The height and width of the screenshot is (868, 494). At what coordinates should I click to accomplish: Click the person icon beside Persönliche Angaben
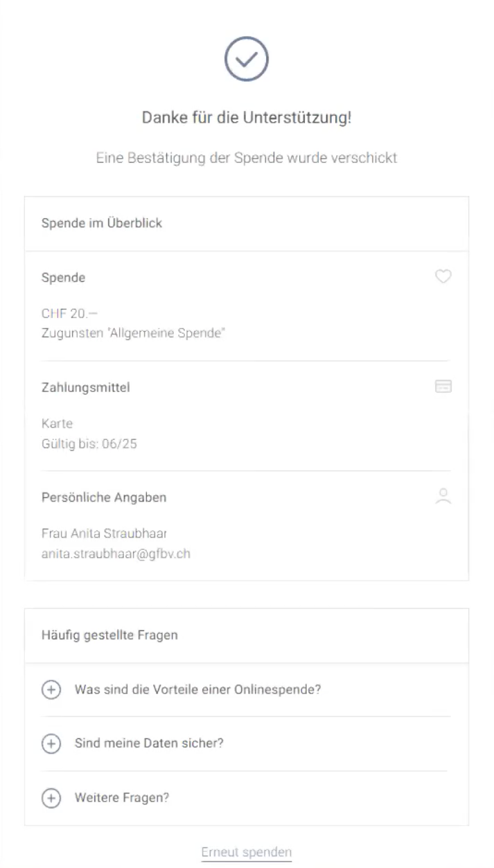pos(443,496)
